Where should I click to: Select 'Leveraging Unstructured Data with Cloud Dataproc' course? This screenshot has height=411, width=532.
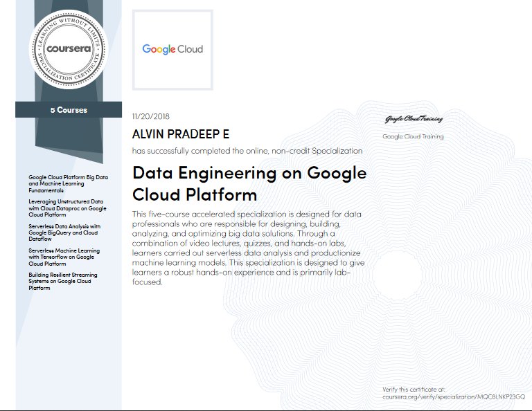[67, 208]
